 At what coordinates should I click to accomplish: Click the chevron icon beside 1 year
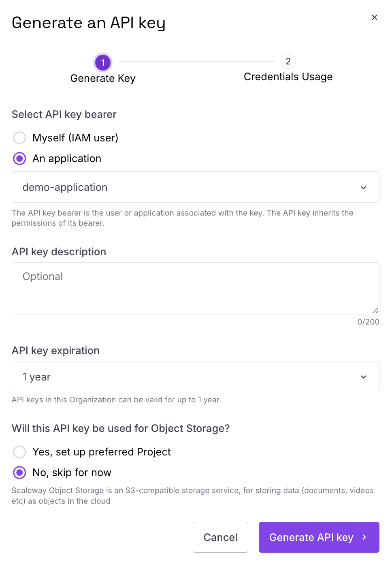tap(363, 377)
